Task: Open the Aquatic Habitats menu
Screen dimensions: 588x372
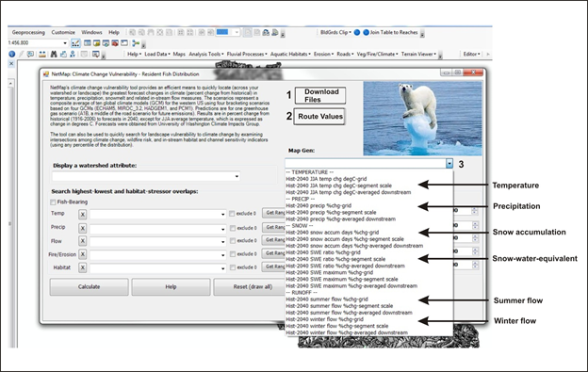Action: click(290, 55)
